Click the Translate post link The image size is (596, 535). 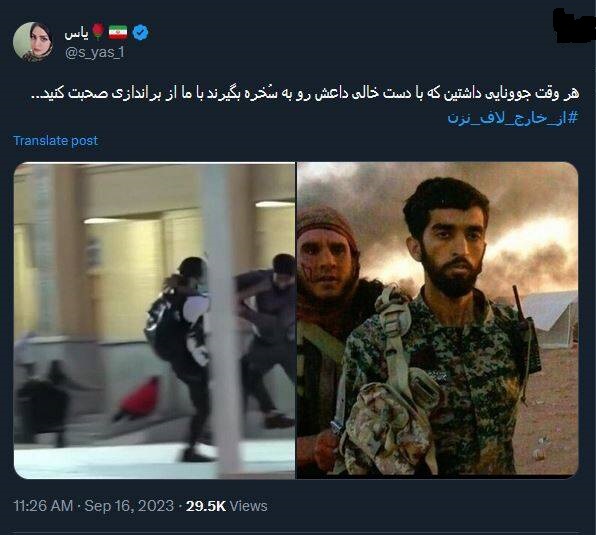click(55, 141)
